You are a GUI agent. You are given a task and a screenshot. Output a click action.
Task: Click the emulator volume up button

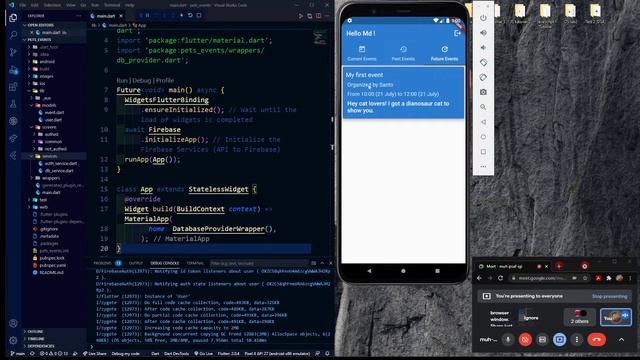tap(483, 33)
